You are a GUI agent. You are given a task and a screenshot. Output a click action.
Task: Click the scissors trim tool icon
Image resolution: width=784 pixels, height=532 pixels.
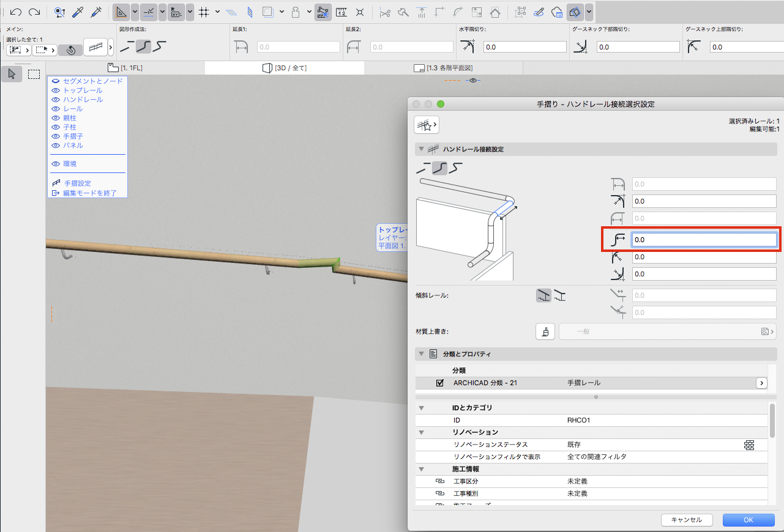point(384,12)
